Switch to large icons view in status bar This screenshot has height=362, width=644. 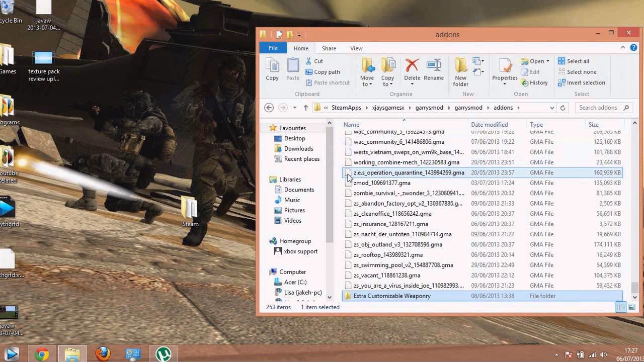[x=631, y=307]
